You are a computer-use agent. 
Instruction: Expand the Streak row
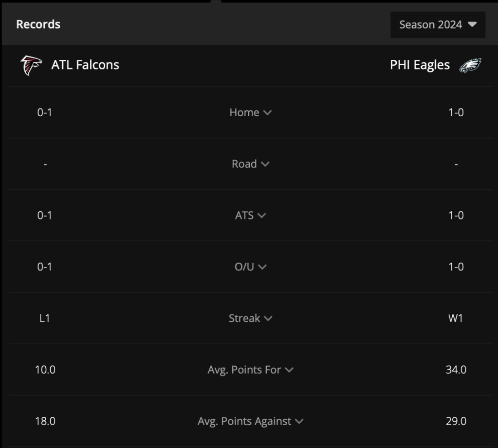tap(251, 318)
